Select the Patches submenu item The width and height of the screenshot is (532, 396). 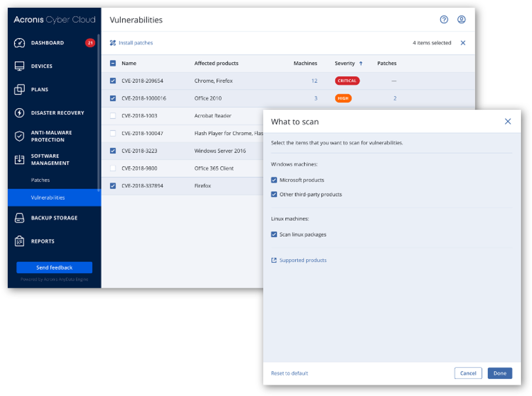tap(40, 180)
